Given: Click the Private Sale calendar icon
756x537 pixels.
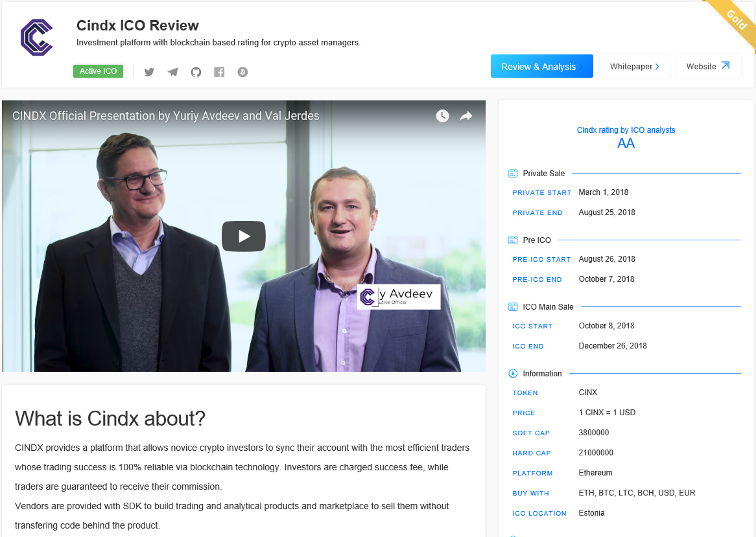Looking at the screenshot, I should pos(513,174).
